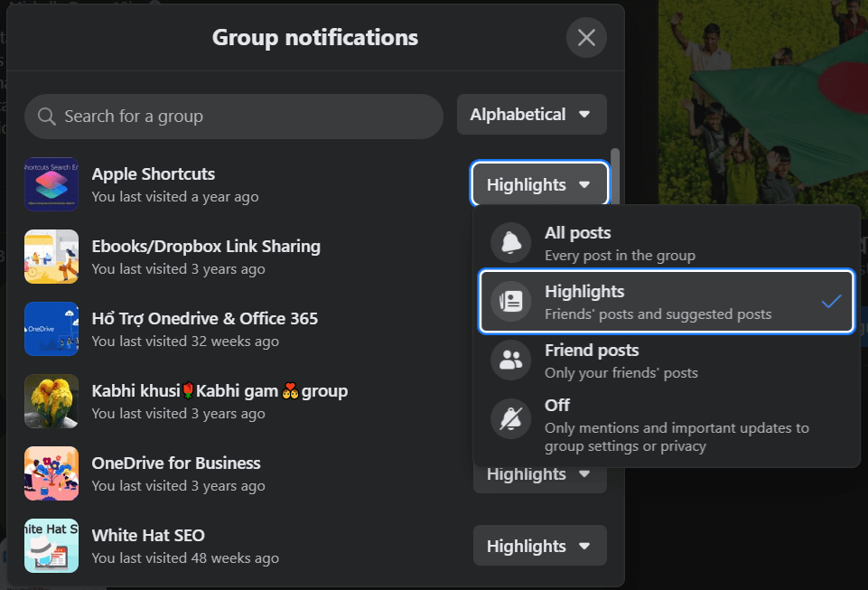Open White Hat SEO group thumbnail

click(51, 546)
